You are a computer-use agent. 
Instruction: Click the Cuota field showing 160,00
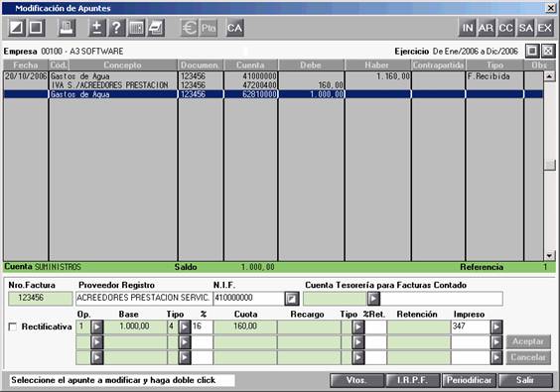point(245,327)
